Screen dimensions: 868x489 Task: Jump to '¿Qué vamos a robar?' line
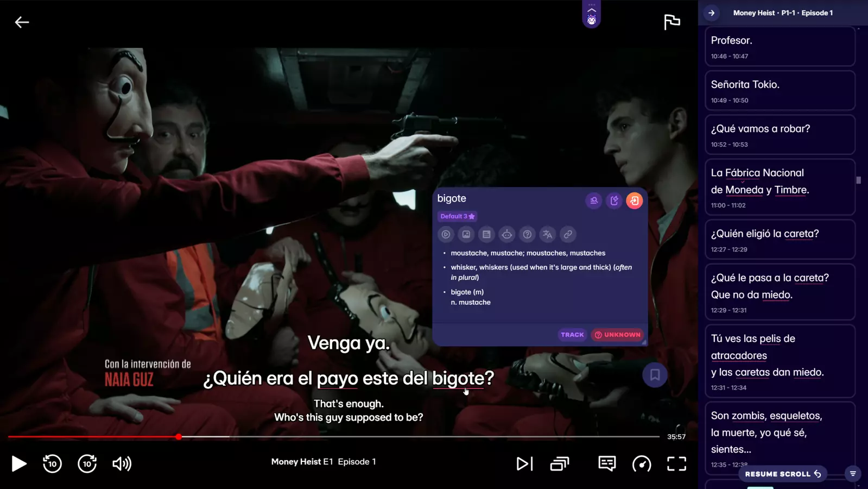pos(780,135)
